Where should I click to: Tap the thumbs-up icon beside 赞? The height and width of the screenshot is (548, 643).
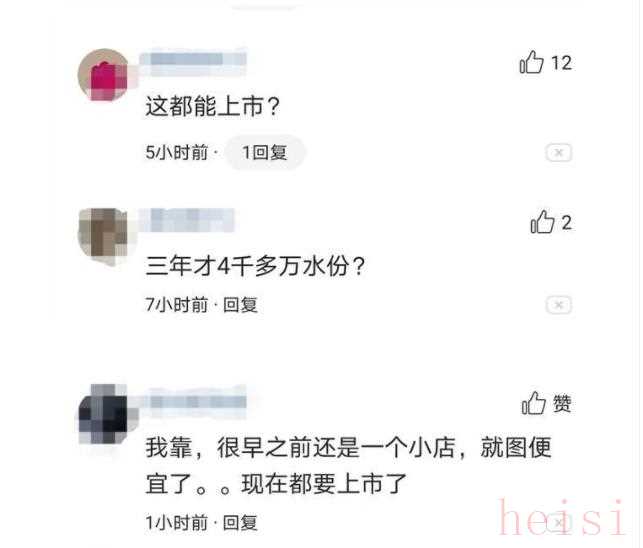[x=534, y=403]
